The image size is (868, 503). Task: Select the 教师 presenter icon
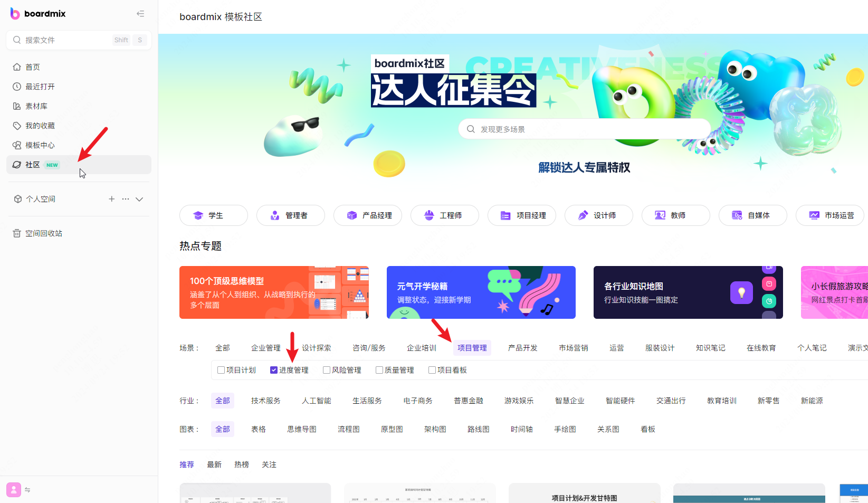point(660,215)
